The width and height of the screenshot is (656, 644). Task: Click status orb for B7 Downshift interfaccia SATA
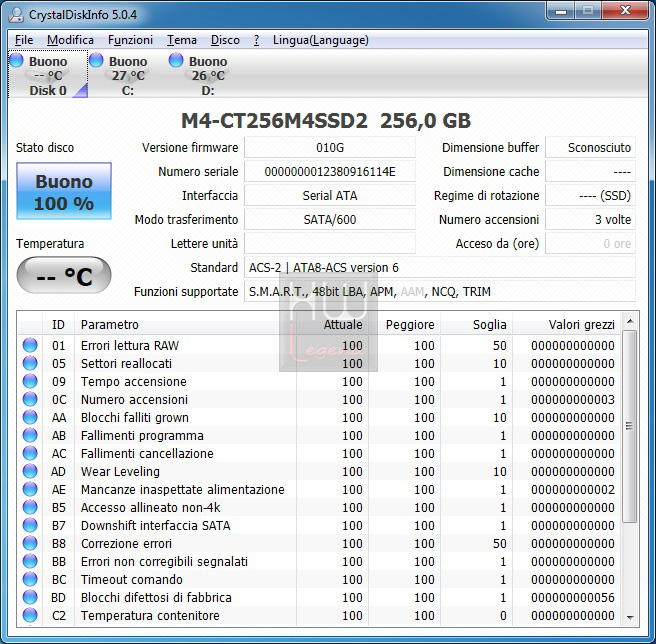[x=30, y=525]
